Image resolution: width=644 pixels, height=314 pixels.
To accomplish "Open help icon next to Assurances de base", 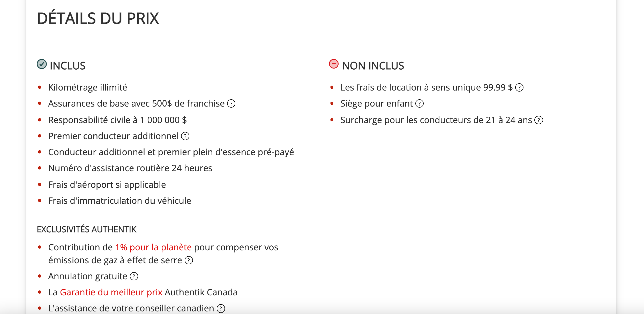I will pyautogui.click(x=231, y=104).
